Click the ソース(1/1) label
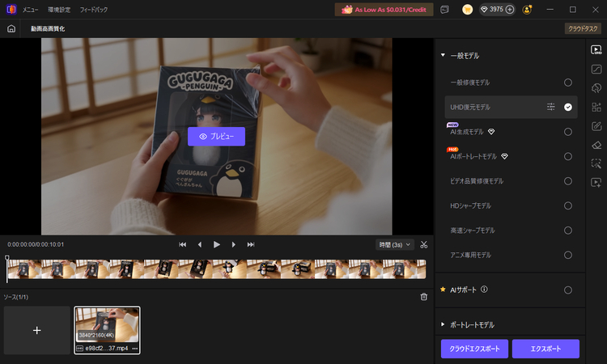Image resolution: width=607 pixels, height=364 pixels. (x=16, y=297)
